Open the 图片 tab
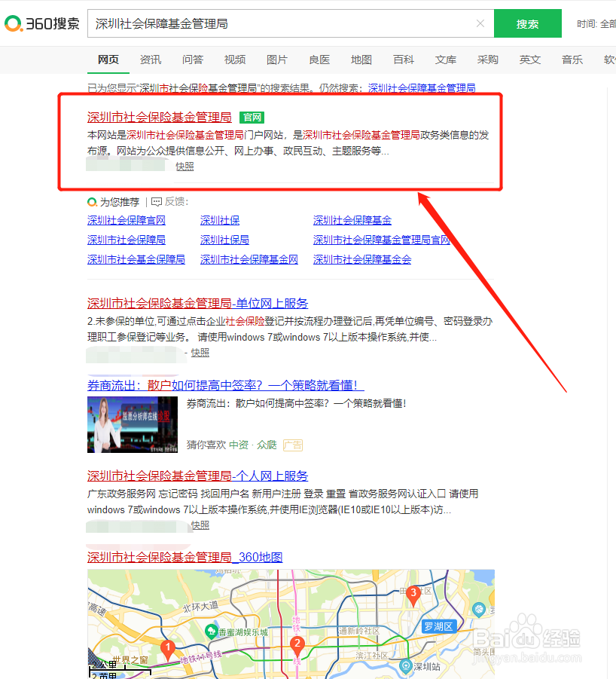Image resolution: width=616 pixels, height=679 pixels. click(277, 60)
